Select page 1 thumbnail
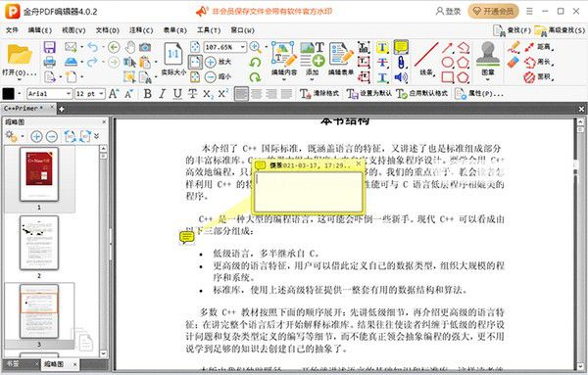Screen dimensions: 588x375 39,174
